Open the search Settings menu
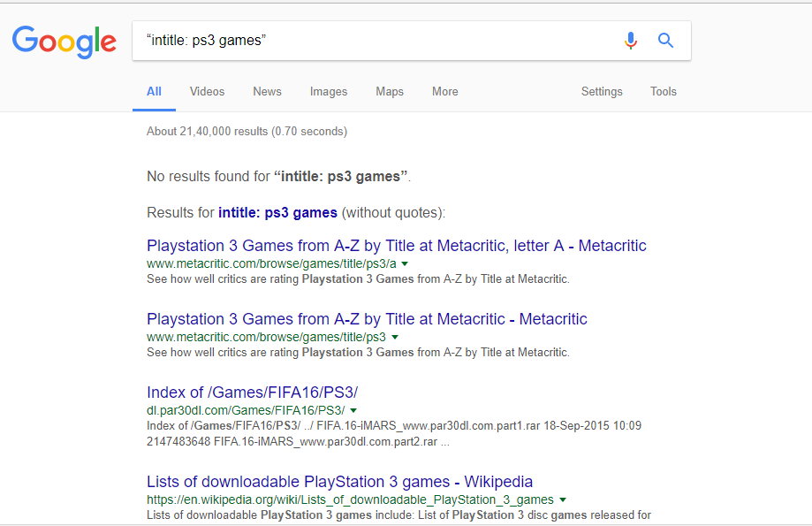This screenshot has width=812, height=526. (602, 92)
